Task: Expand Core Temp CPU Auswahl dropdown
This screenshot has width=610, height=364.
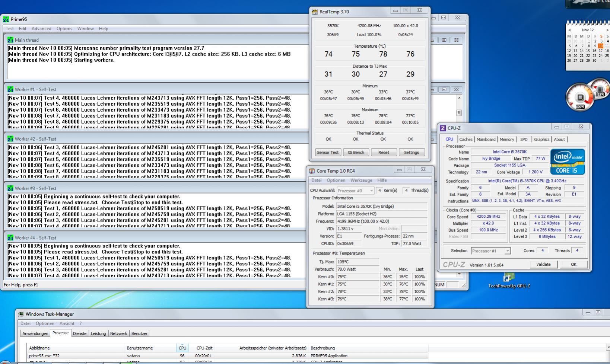Action: pyautogui.click(x=371, y=191)
